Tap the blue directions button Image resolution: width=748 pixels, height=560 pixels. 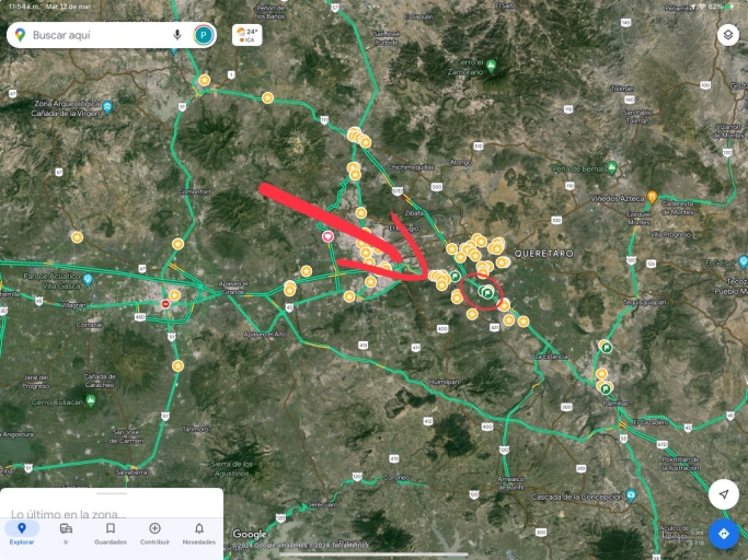723,534
